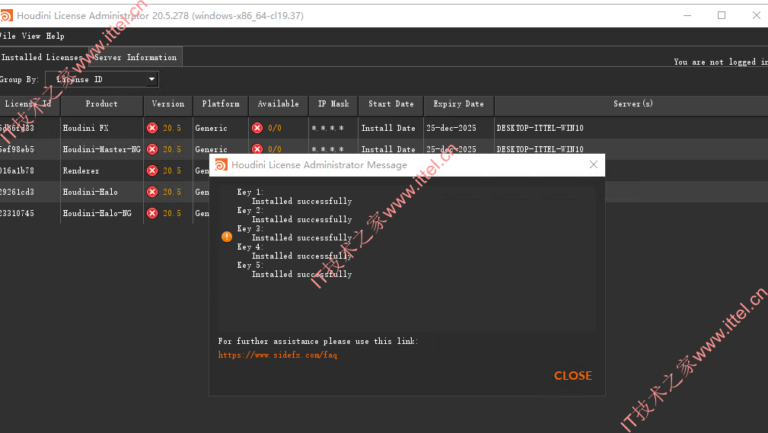768x433 pixels.
Task: Sort by Expiry Date column header
Action: [x=457, y=104]
